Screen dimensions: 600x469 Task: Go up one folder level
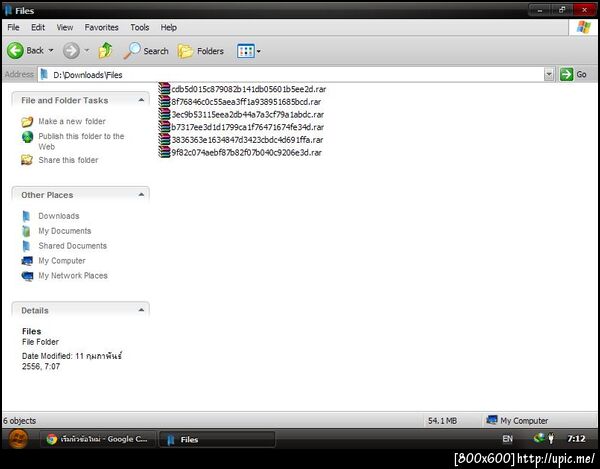(x=106, y=50)
